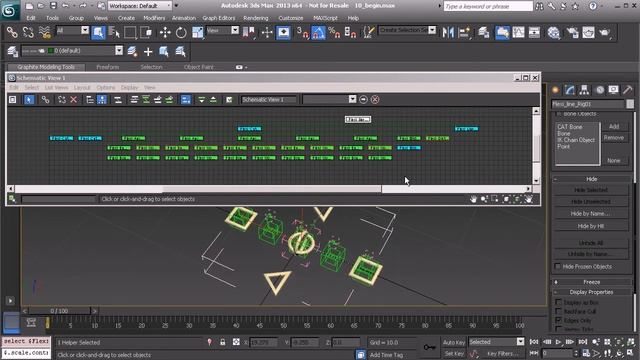640x360 pixels.
Task: Click the object color swatch beside name field
Action: [630, 104]
